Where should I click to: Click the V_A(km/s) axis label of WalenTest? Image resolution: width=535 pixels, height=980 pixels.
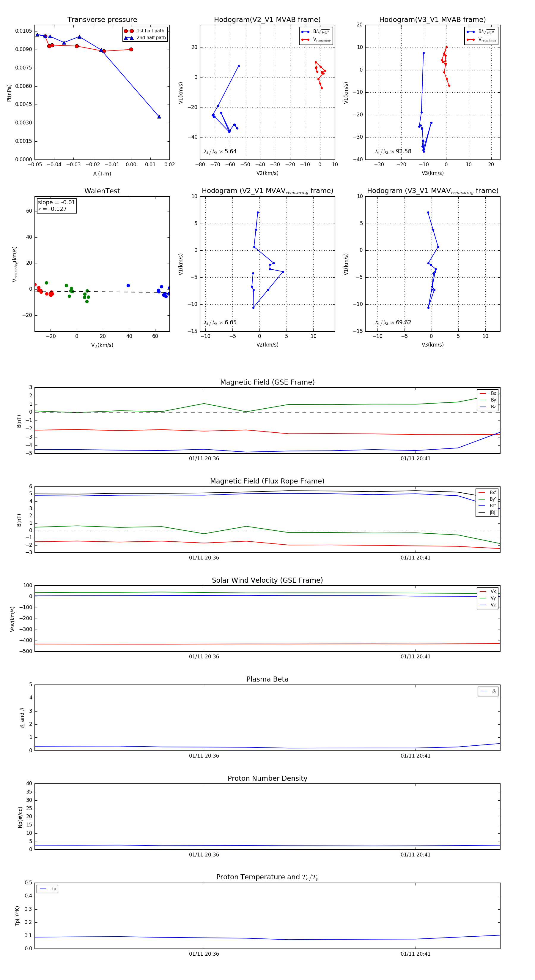pyautogui.click(x=102, y=345)
